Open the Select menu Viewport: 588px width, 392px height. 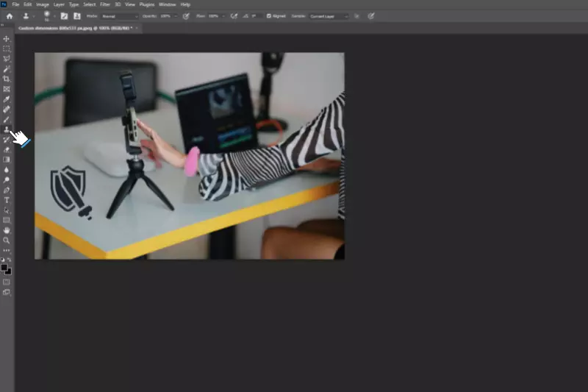(x=89, y=4)
